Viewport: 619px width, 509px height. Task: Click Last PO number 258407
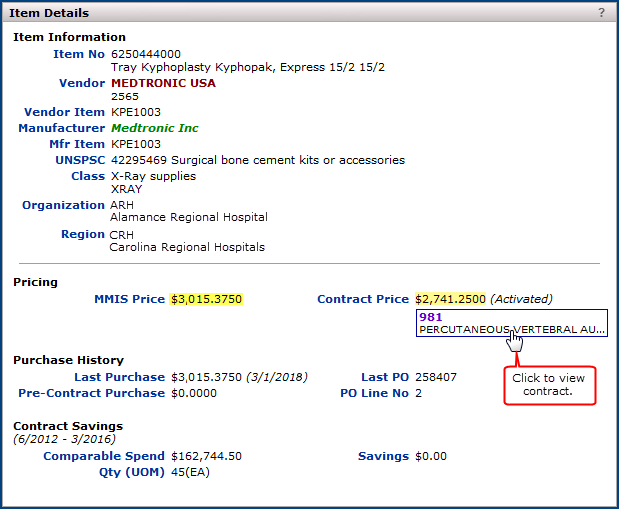tap(436, 377)
